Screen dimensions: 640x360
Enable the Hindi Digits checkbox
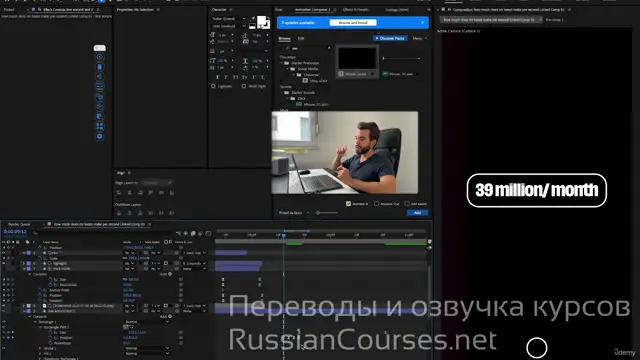[244, 86]
